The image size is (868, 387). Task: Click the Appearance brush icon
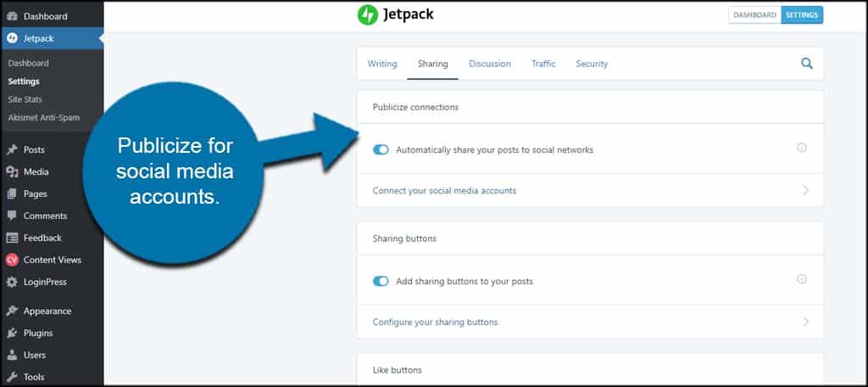(x=12, y=311)
